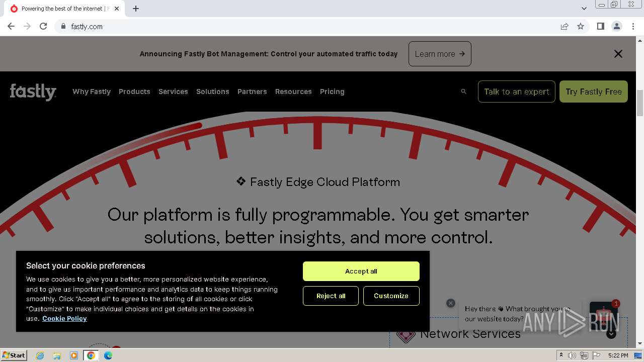Close the chat greeting bubble
The height and width of the screenshot is (362, 644).
[451, 303]
